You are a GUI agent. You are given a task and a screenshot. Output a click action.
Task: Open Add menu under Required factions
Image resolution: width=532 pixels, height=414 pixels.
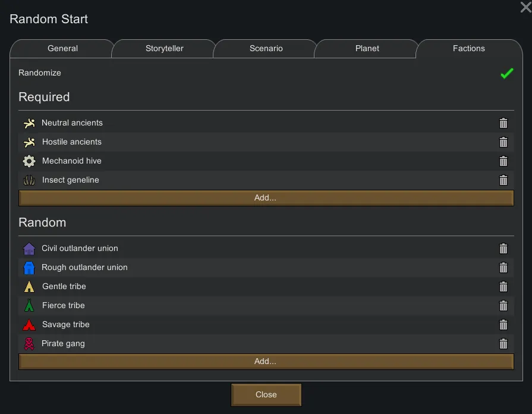(266, 198)
